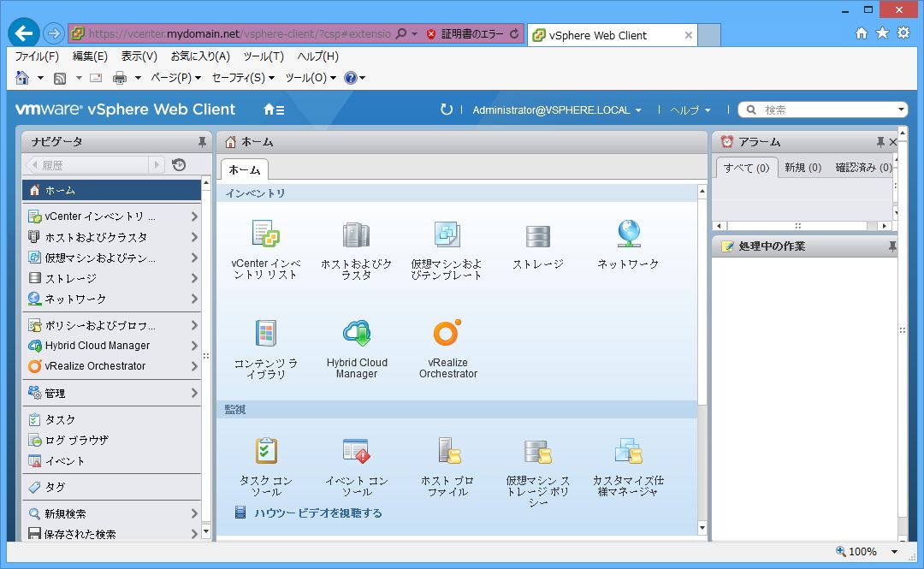This screenshot has height=569, width=924.
Task: Open Hybrid Cloud Manager icon in Home
Action: pos(357,333)
